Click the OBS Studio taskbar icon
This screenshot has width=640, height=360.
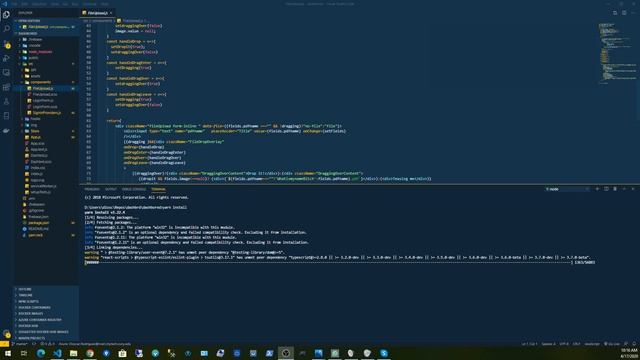(286, 353)
